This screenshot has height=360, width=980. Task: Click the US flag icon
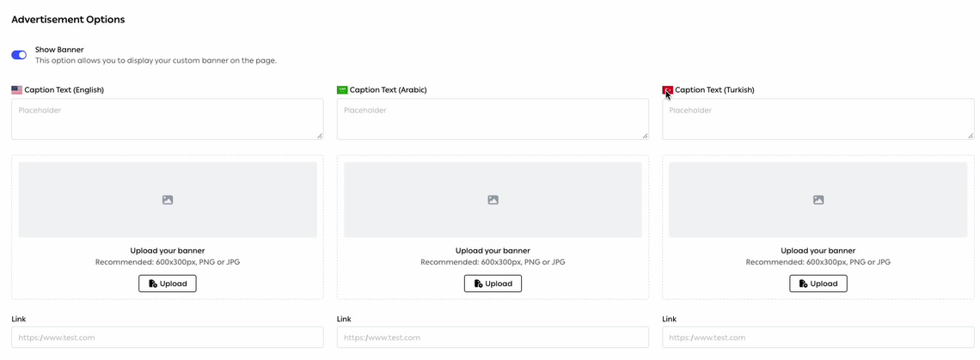coord(17,90)
